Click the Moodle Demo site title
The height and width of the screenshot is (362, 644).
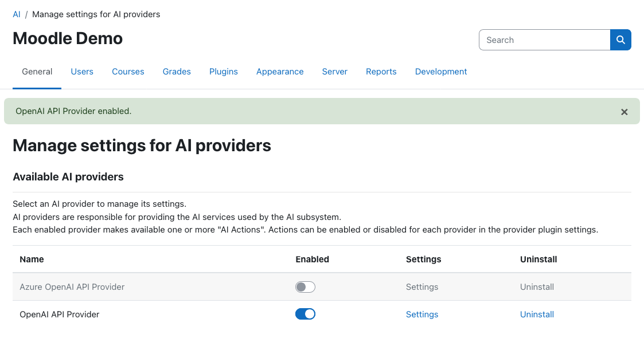pos(68,38)
